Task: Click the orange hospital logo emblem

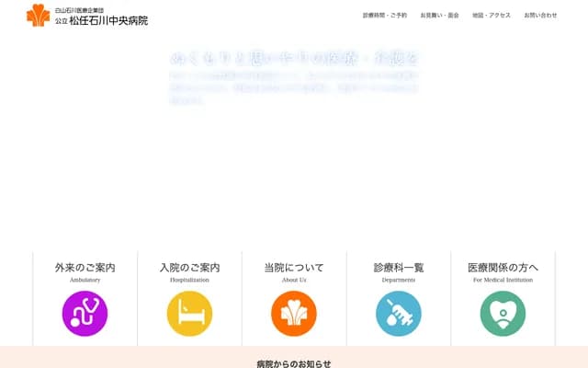Action: pos(38,15)
